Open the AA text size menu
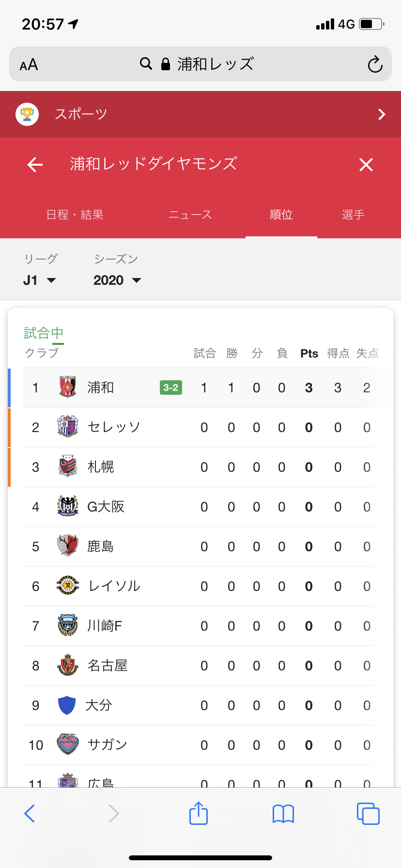 29,64
